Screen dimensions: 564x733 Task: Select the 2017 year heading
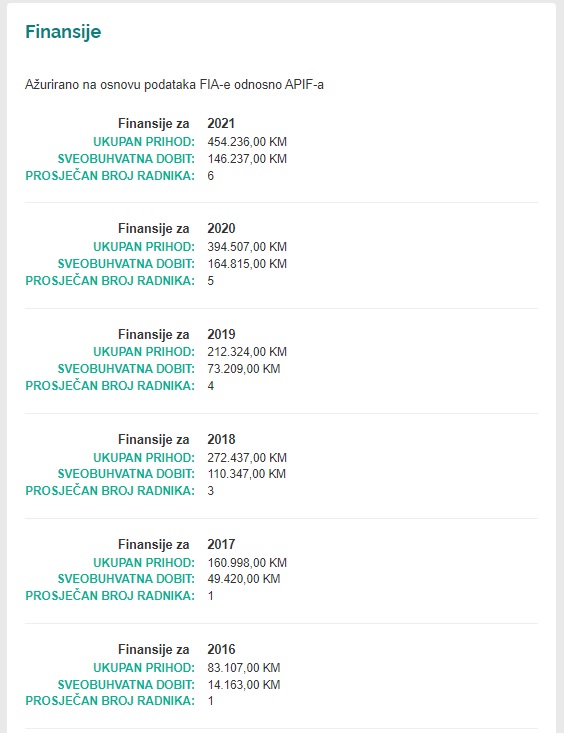click(x=221, y=544)
